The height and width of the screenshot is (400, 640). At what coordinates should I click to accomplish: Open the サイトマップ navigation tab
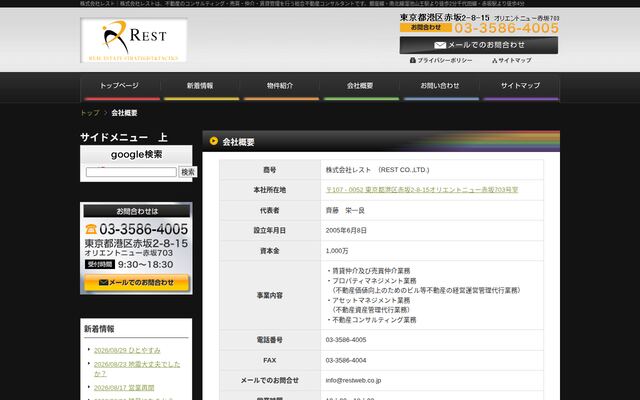click(x=520, y=87)
